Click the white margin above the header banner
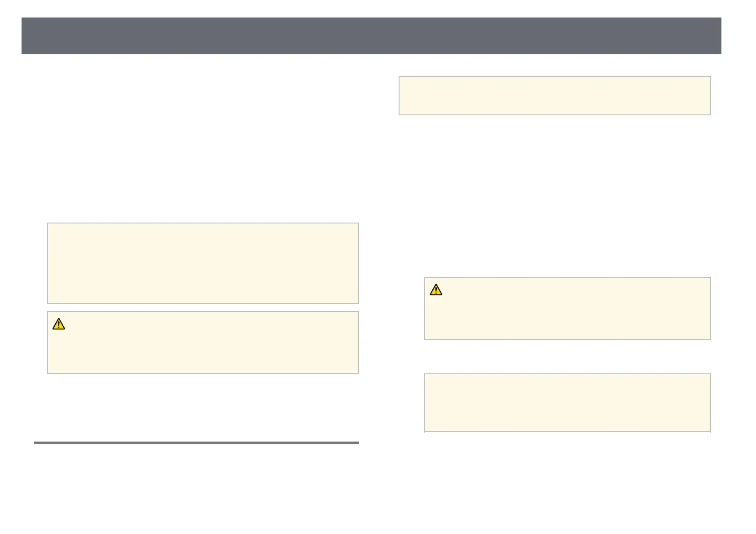 (x=371, y=8)
